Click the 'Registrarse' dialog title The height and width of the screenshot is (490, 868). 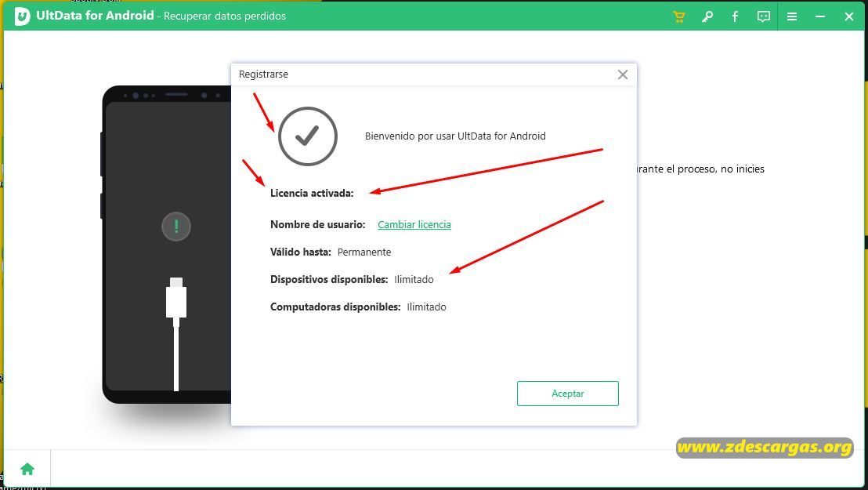263,74
